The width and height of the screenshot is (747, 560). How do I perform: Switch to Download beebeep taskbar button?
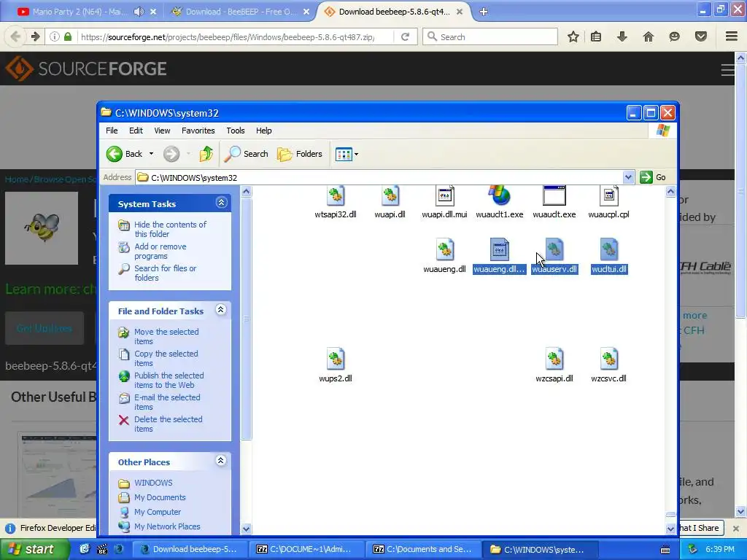pos(189,549)
